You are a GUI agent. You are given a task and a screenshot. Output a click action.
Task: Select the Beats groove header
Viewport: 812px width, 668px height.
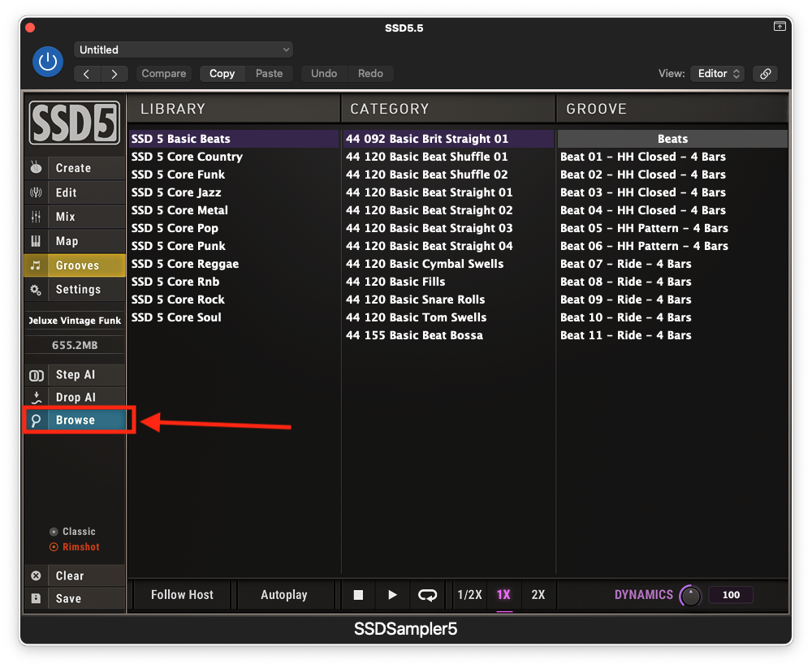[672, 139]
